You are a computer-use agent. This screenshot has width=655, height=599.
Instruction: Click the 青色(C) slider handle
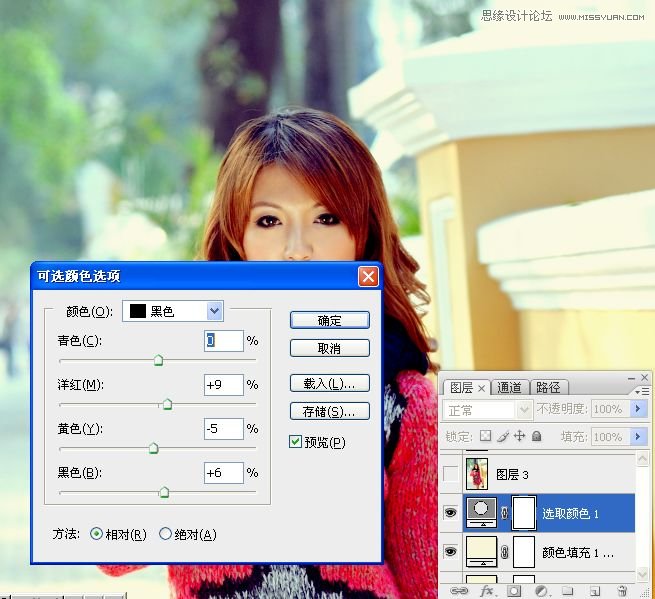(x=158, y=360)
